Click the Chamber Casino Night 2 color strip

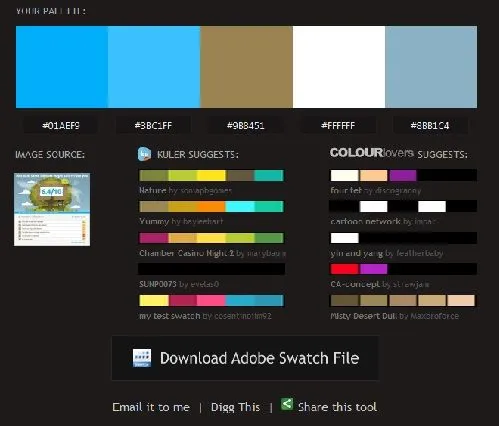tap(212, 238)
